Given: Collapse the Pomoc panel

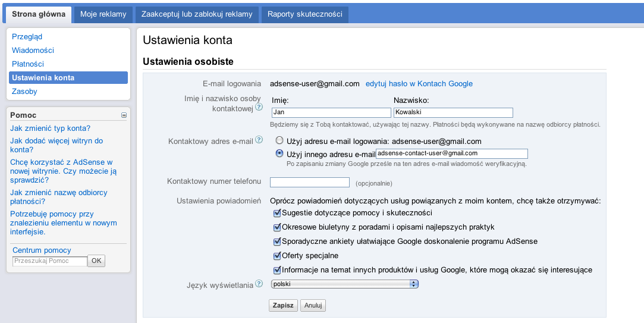Looking at the screenshot, I should (124, 115).
